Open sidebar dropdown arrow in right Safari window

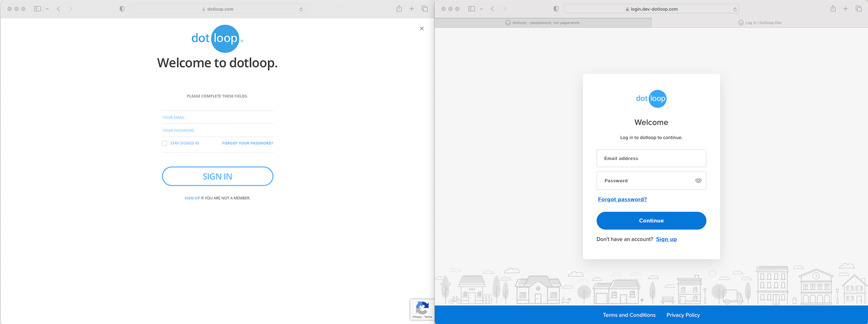(x=481, y=9)
